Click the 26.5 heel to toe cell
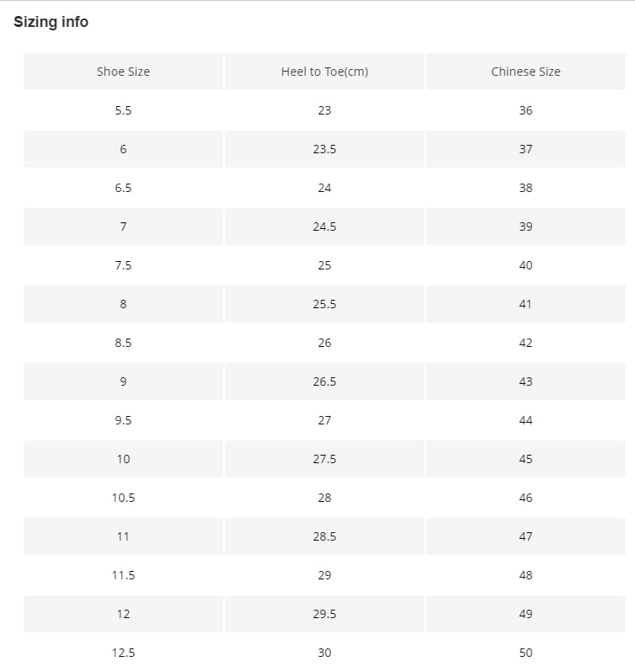 point(325,381)
